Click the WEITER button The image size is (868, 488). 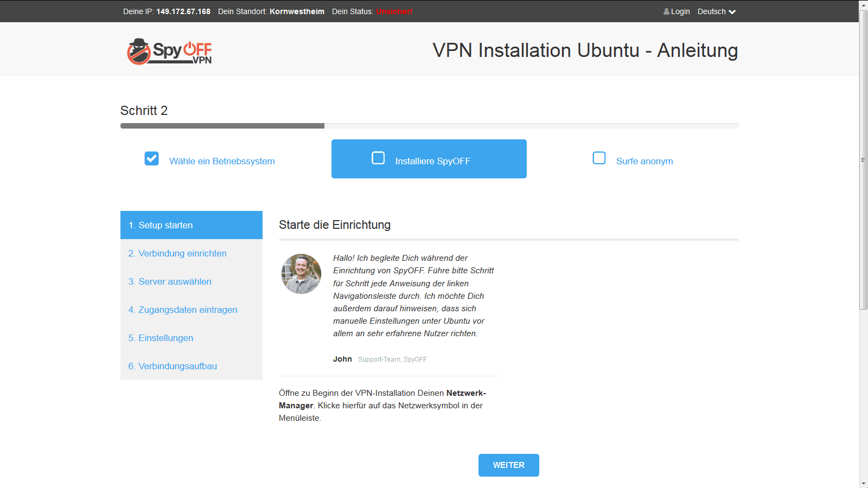[x=509, y=465]
